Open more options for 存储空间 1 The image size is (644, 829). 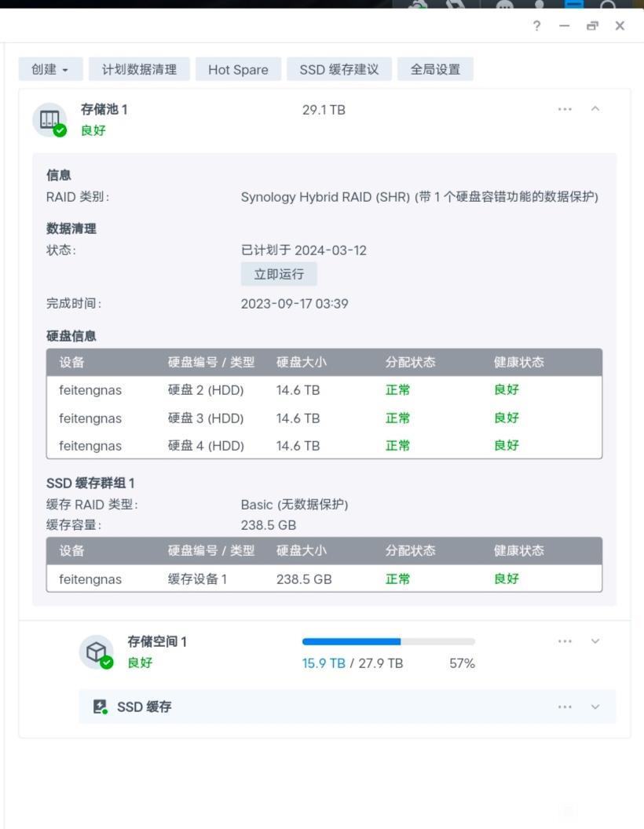[x=565, y=641]
